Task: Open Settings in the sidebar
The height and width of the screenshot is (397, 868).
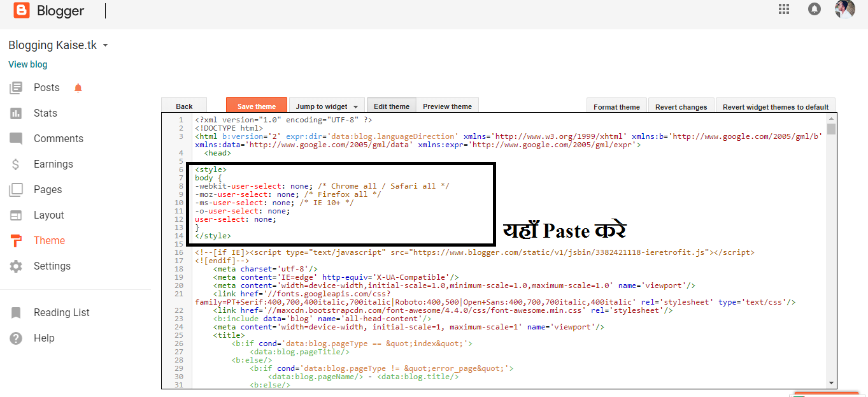Action: 52,266
